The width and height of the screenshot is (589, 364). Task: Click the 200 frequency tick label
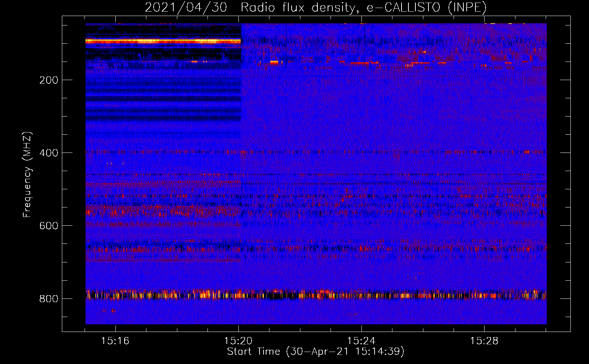point(49,80)
